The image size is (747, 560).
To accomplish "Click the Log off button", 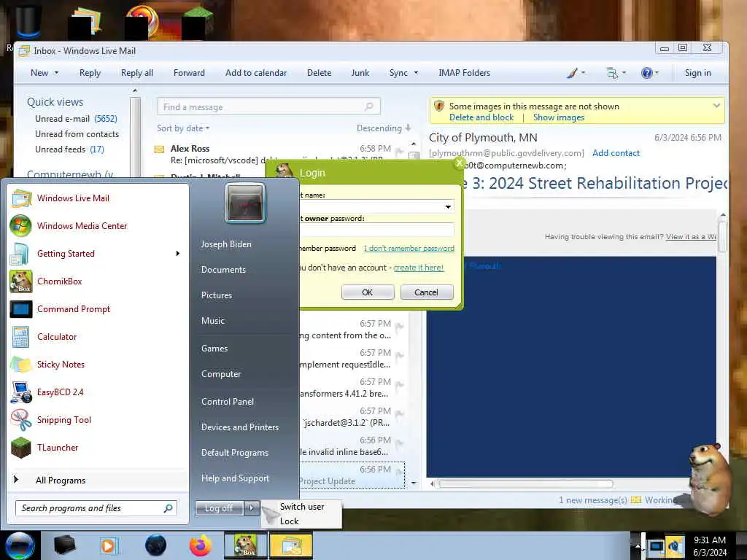I will pyautogui.click(x=219, y=508).
